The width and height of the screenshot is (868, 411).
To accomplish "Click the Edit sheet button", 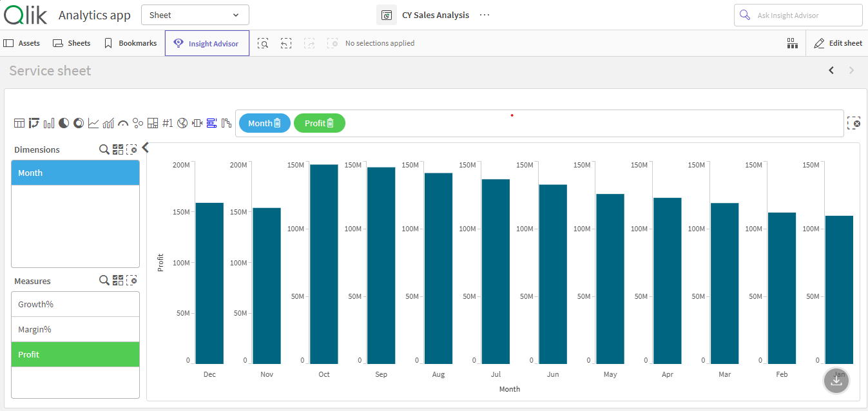I will (x=838, y=43).
